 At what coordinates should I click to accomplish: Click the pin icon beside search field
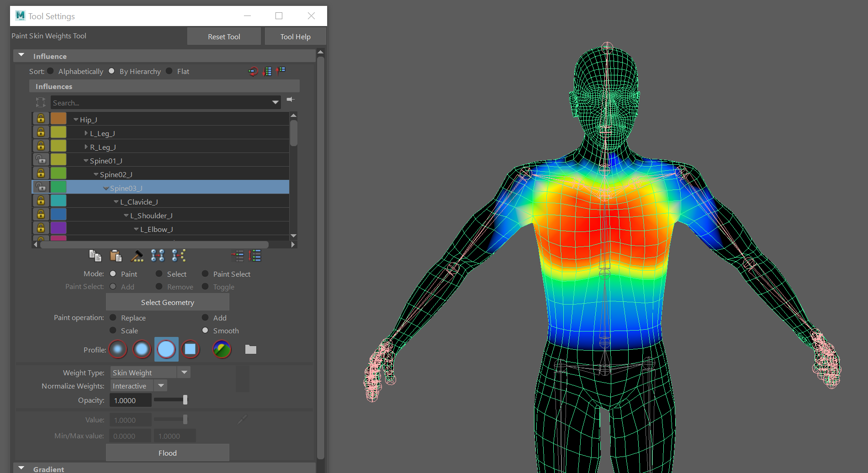(x=291, y=100)
